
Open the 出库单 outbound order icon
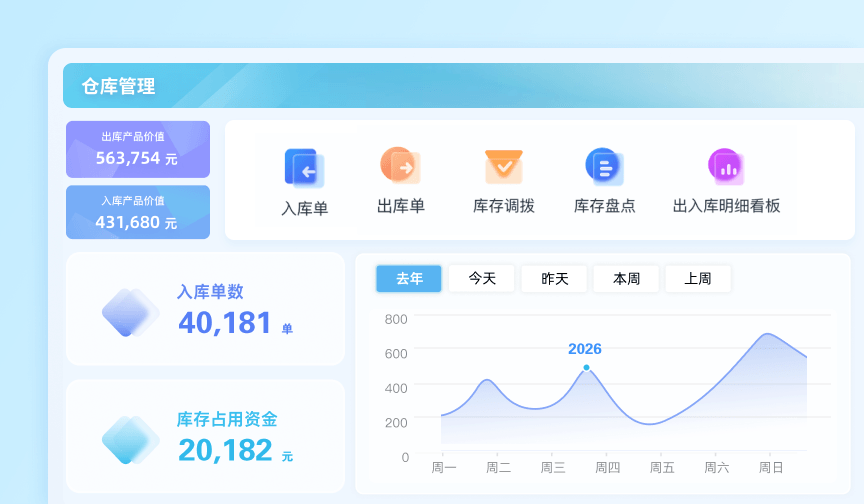(401, 165)
